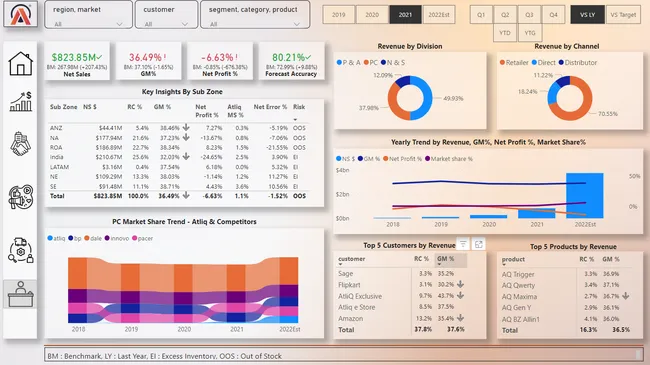Click sort arrow under GM % in customers table
650x365 pixels.
click(x=439, y=264)
